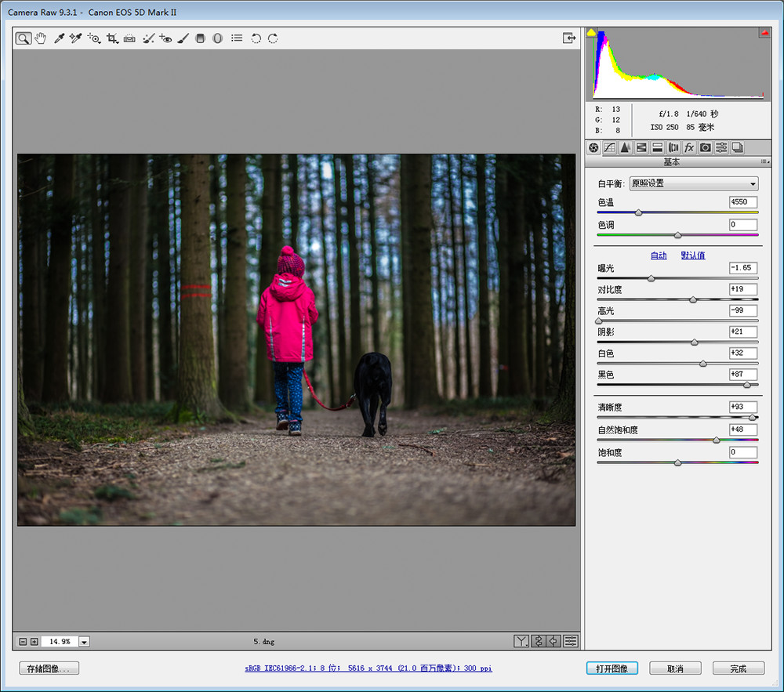Image resolution: width=784 pixels, height=692 pixels.
Task: Switch to the Tone Curve tab
Action: pos(609,147)
